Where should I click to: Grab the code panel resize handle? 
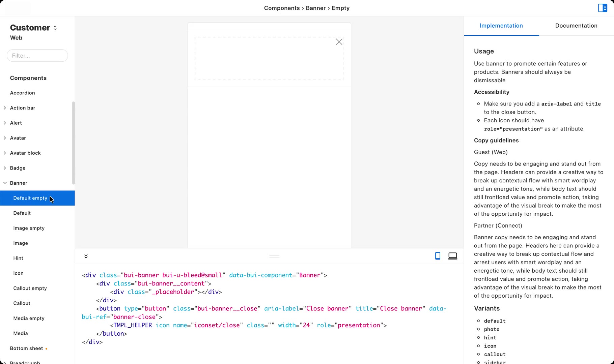[x=274, y=256]
